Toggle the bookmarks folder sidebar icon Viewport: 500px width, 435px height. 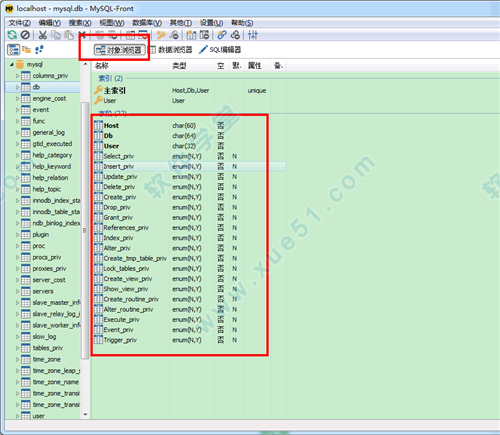(x=26, y=50)
